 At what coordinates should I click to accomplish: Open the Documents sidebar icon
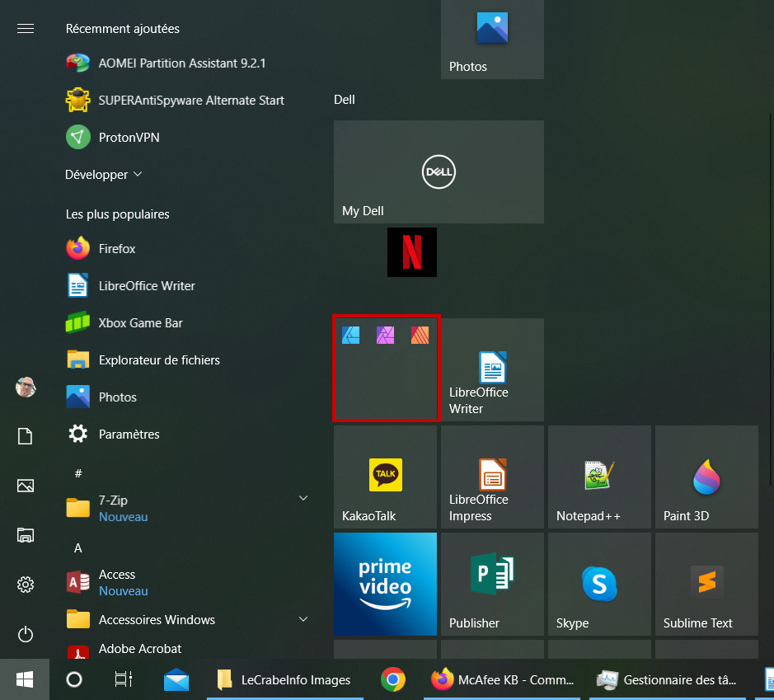26,436
